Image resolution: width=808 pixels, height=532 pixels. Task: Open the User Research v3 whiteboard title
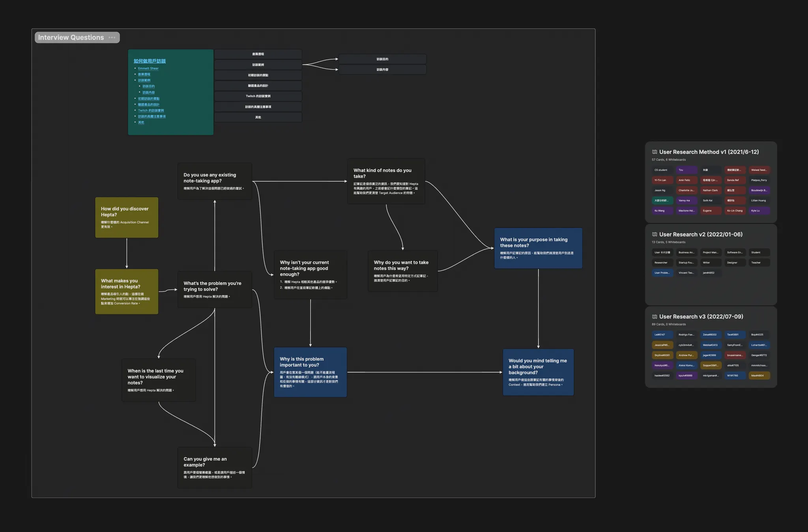tap(701, 317)
